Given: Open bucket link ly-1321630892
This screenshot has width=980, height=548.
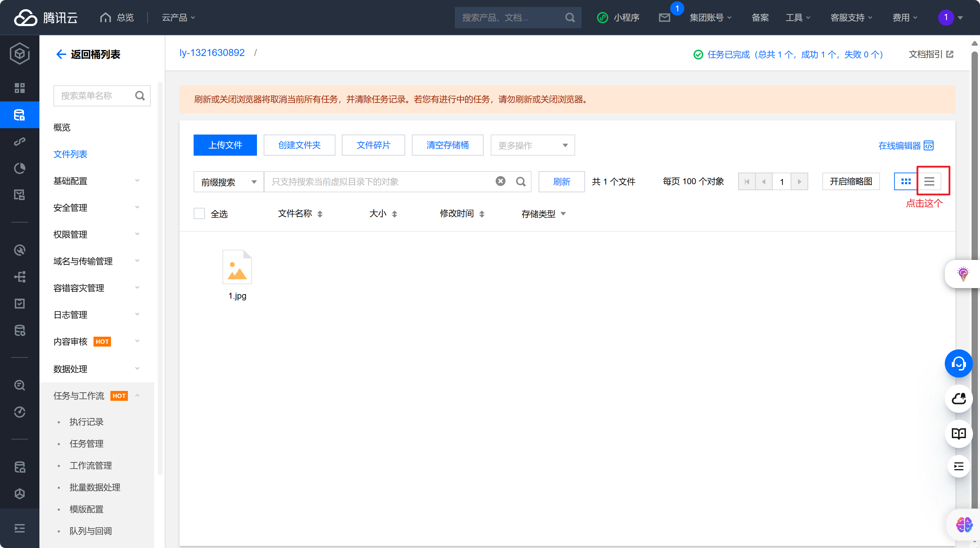Looking at the screenshot, I should click(212, 52).
